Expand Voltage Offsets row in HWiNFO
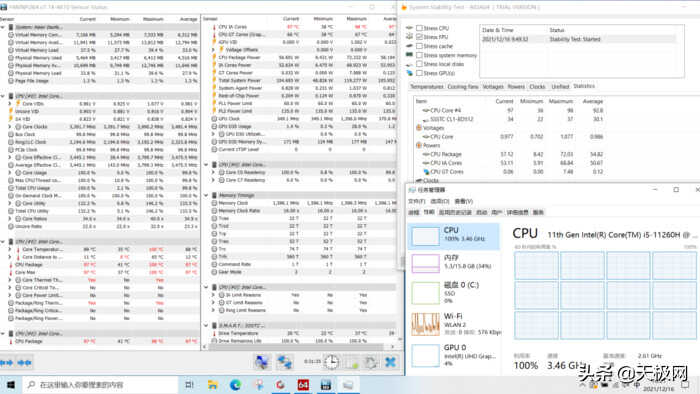 point(213,50)
